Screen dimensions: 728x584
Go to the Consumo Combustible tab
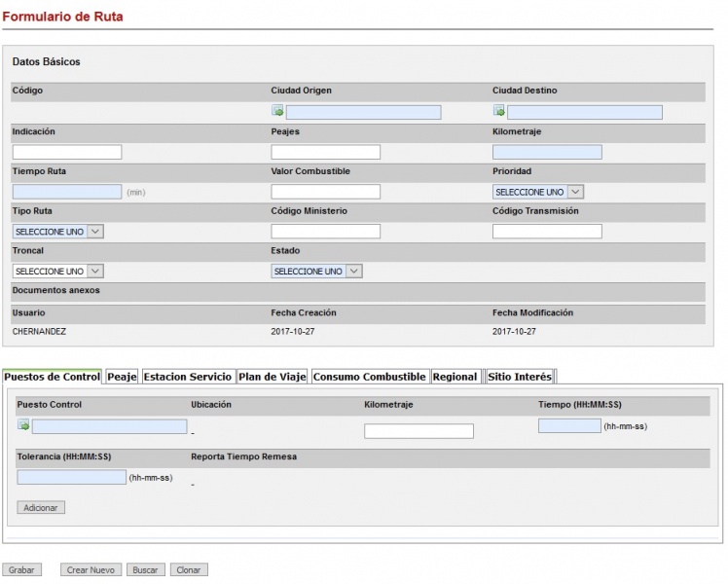(369, 377)
